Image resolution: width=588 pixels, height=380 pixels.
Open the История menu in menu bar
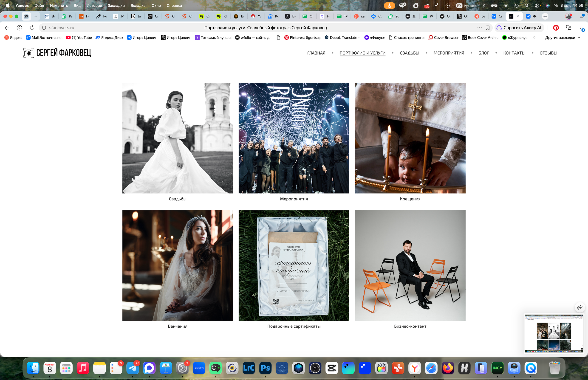click(x=94, y=6)
